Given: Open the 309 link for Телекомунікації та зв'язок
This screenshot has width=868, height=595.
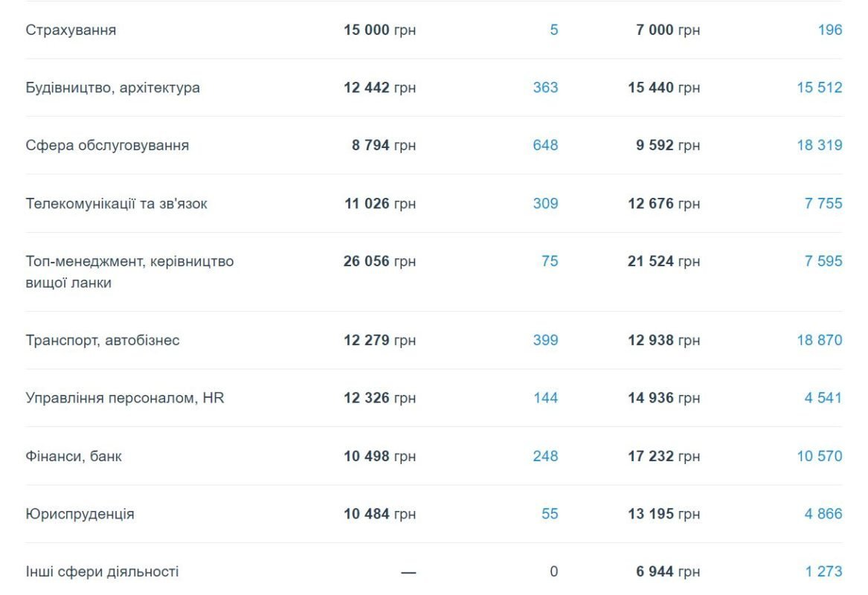Looking at the screenshot, I should [545, 203].
